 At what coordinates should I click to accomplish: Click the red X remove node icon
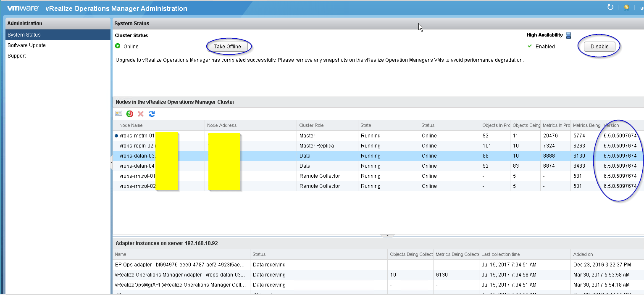click(x=141, y=114)
